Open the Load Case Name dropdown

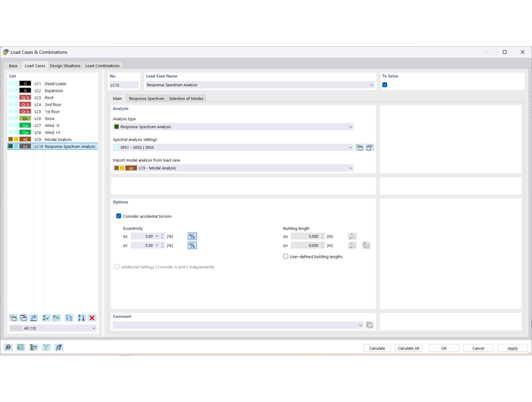coord(372,85)
